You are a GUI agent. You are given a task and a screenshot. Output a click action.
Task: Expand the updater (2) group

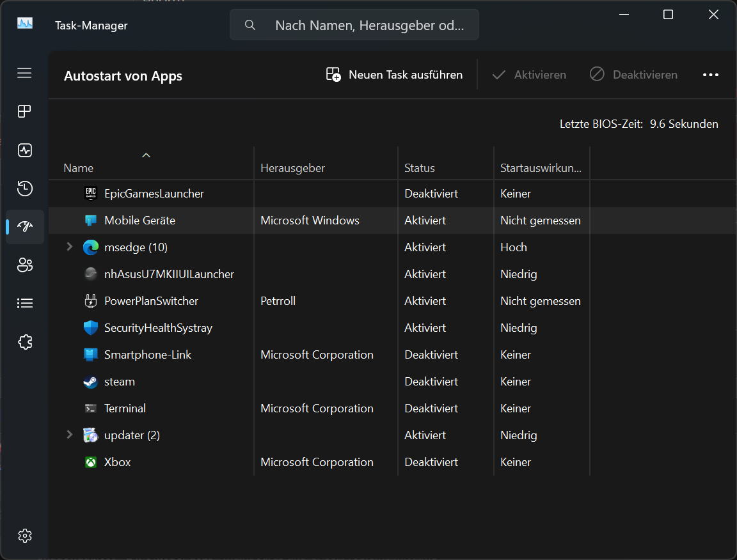70,435
